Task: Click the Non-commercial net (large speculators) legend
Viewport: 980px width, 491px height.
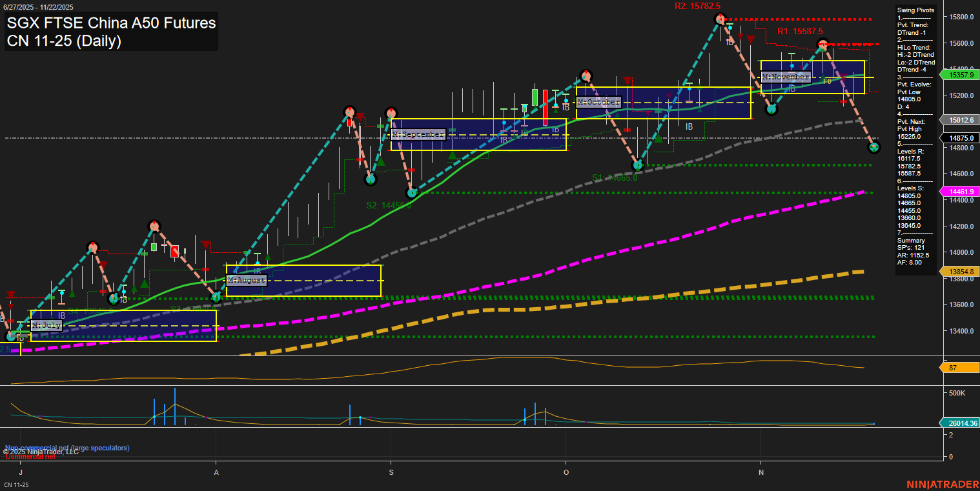Action: (x=67, y=448)
